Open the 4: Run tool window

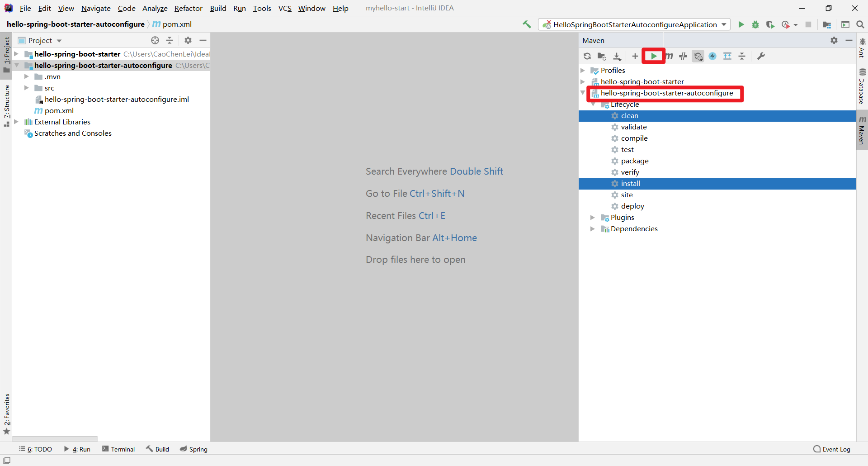[x=77, y=449]
